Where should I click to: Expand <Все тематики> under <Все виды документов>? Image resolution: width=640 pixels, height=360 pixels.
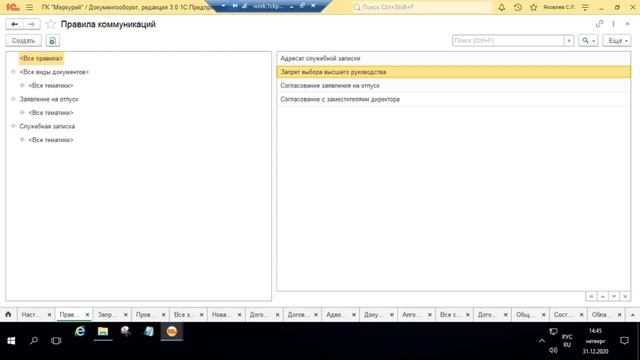click(22, 85)
